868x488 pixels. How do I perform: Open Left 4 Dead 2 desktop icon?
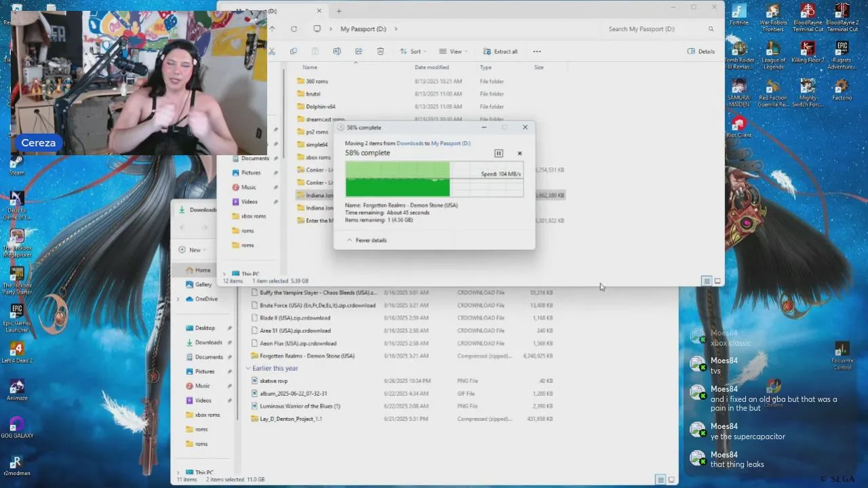[17, 352]
